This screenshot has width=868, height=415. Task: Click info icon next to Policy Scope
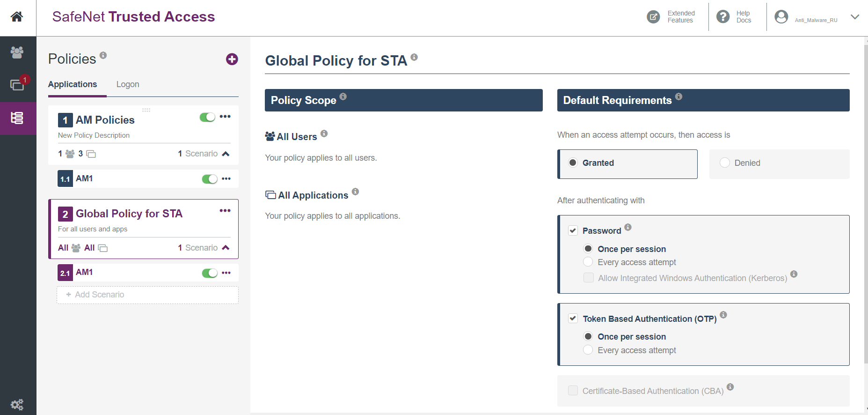[x=343, y=96]
